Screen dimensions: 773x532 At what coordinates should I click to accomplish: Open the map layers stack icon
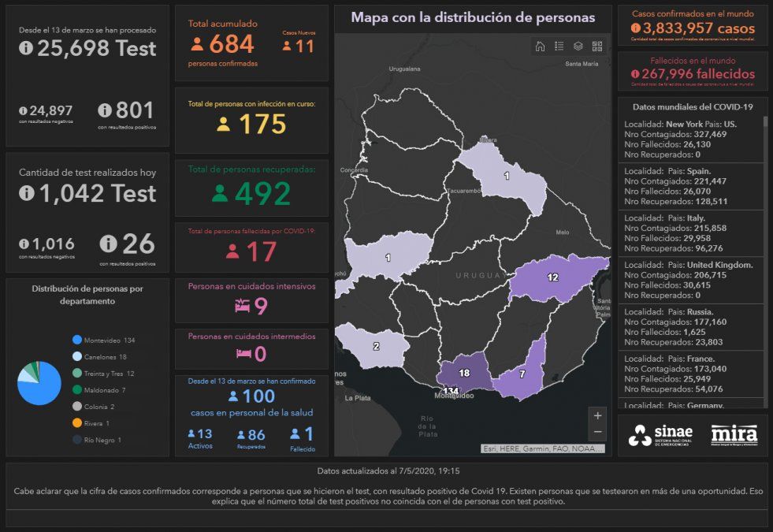[578, 47]
